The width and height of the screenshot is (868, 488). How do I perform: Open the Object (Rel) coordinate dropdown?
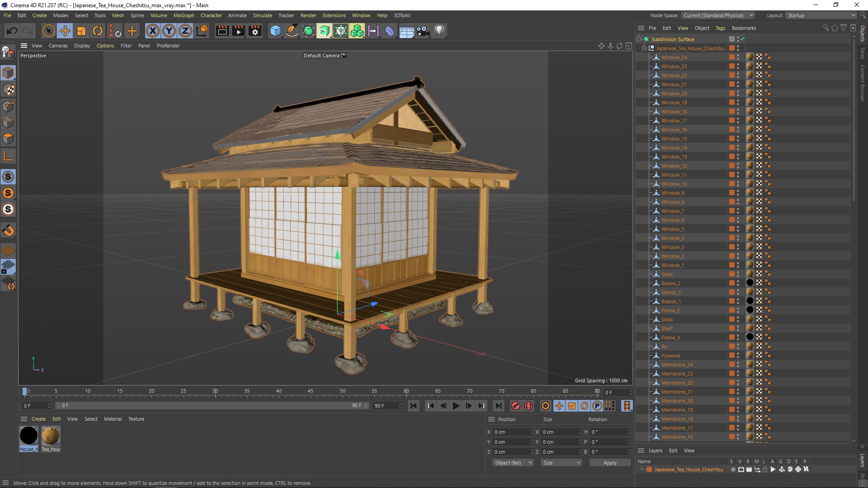(x=512, y=463)
